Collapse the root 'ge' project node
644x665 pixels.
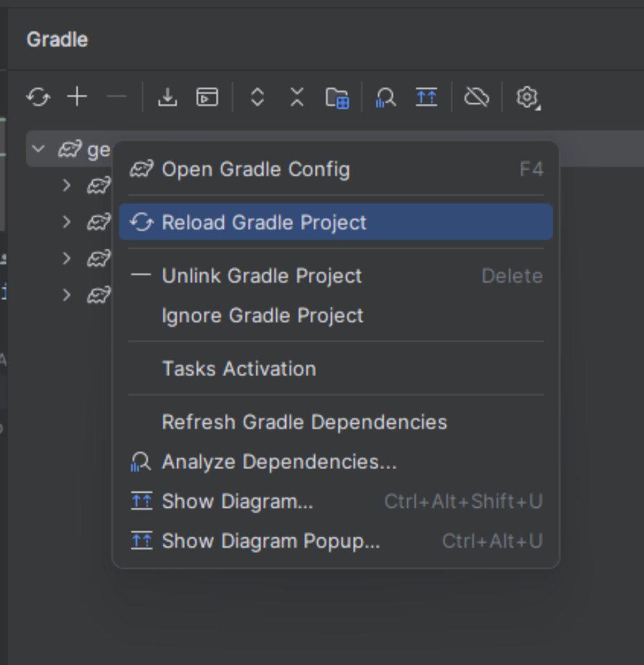pos(39,150)
